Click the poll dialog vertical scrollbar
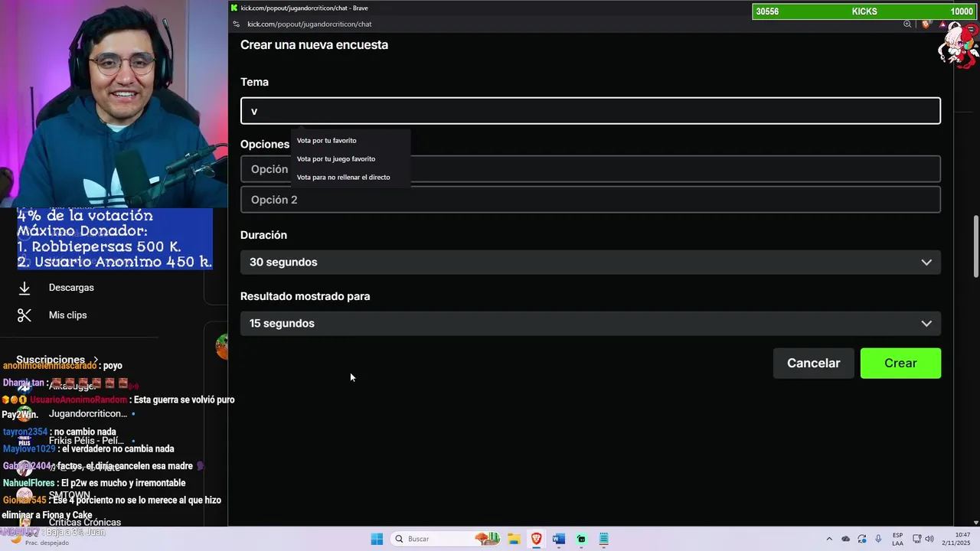 click(975, 247)
